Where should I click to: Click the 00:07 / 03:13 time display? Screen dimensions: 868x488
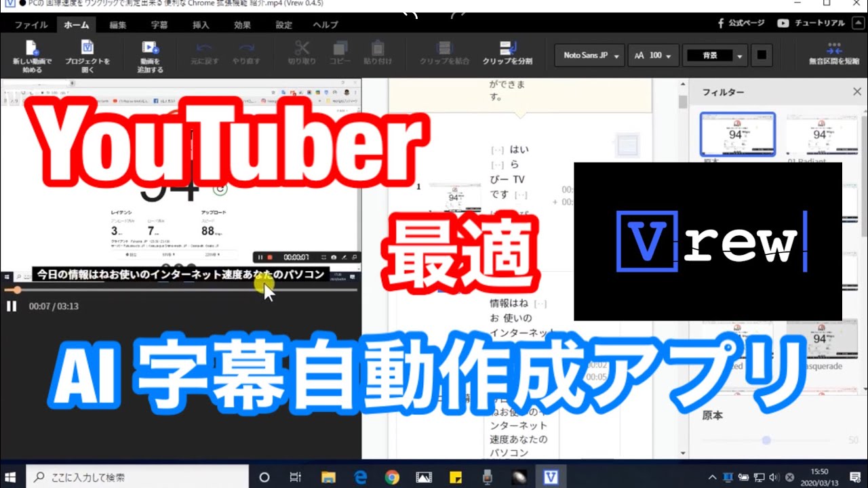tap(54, 306)
